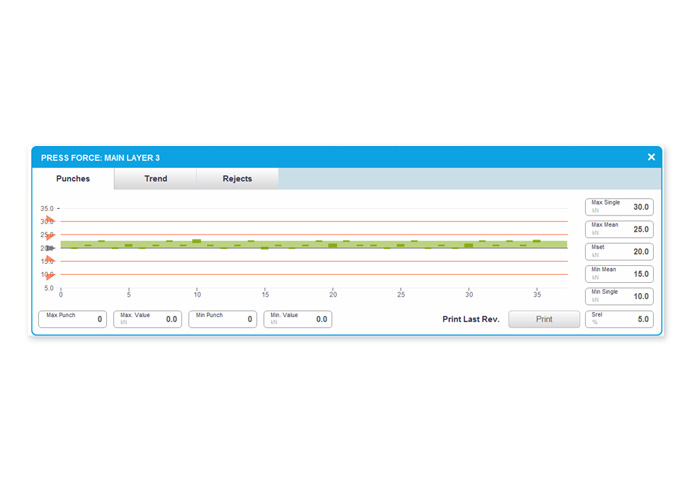Edit the Max Mean value field
The height and width of the screenshot is (480, 685).
619,229
